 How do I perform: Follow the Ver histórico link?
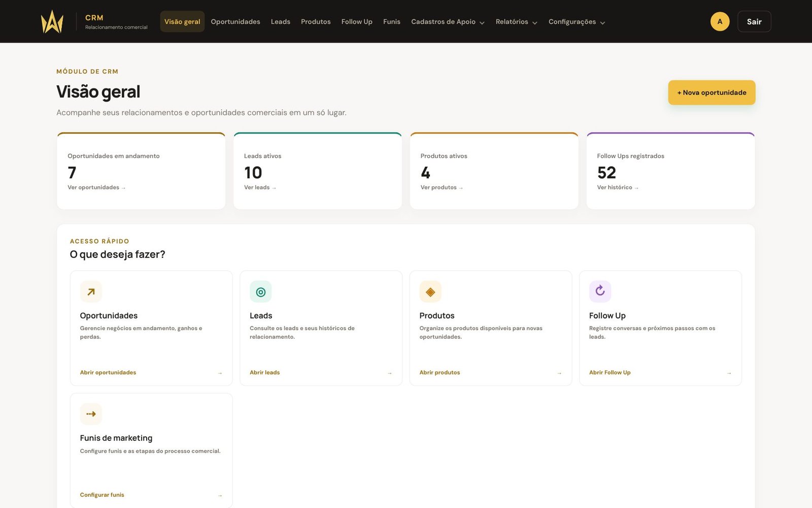618,187
